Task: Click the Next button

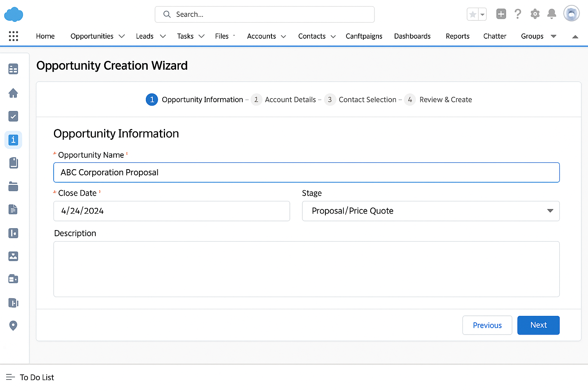Action: pos(538,325)
